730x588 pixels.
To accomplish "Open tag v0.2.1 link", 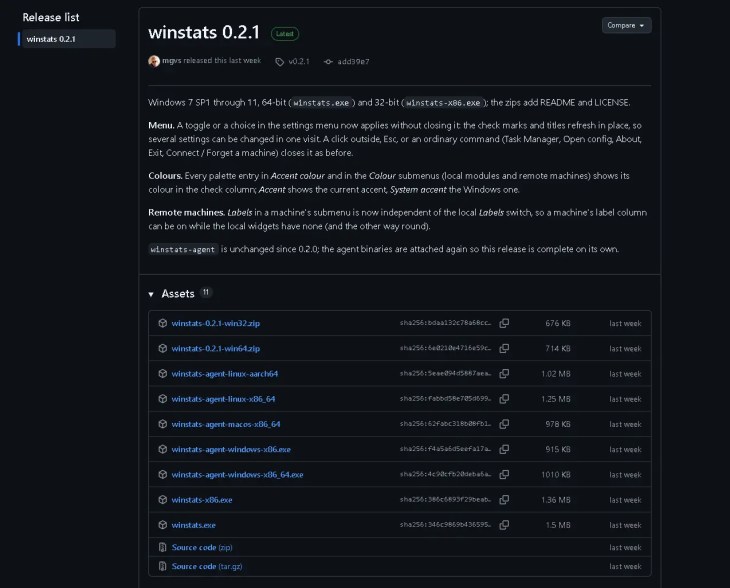I will [x=299, y=61].
